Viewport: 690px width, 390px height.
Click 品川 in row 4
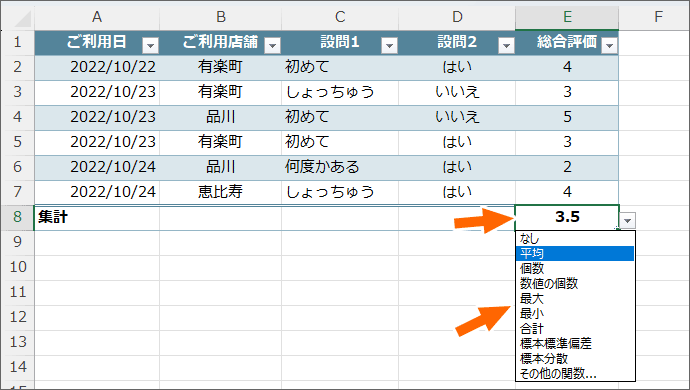click(220, 117)
